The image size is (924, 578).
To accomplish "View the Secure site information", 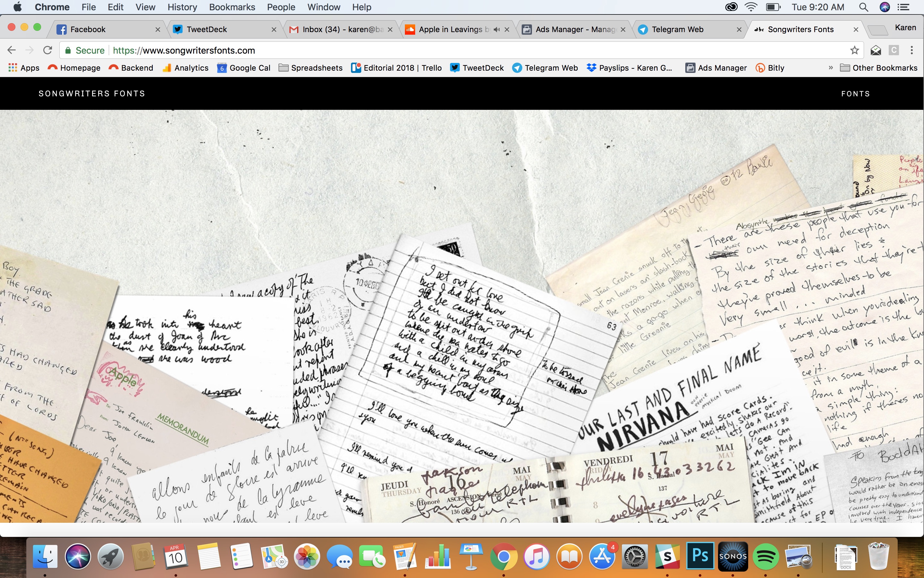I will tap(85, 50).
